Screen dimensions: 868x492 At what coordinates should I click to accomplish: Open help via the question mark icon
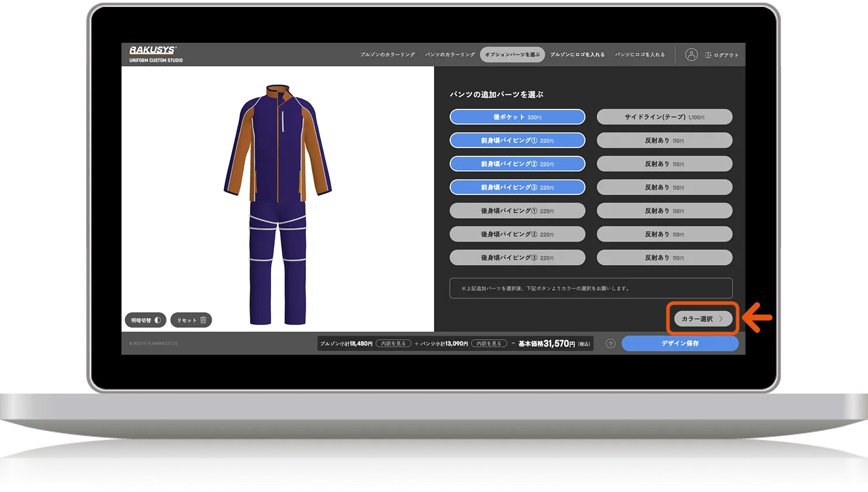click(x=610, y=343)
